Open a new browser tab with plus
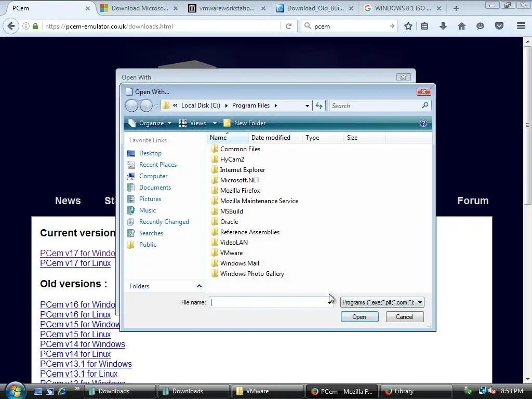Viewport: 532px width, 399px height. point(456,8)
